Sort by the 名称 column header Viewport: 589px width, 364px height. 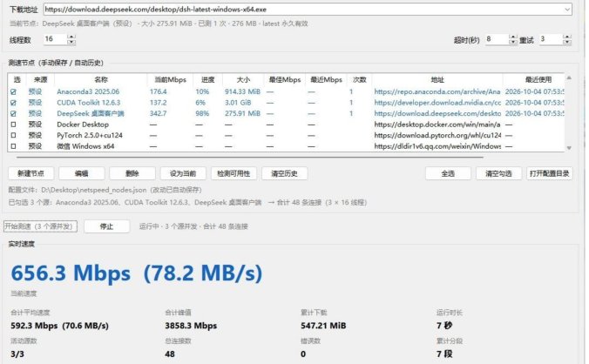coord(101,79)
